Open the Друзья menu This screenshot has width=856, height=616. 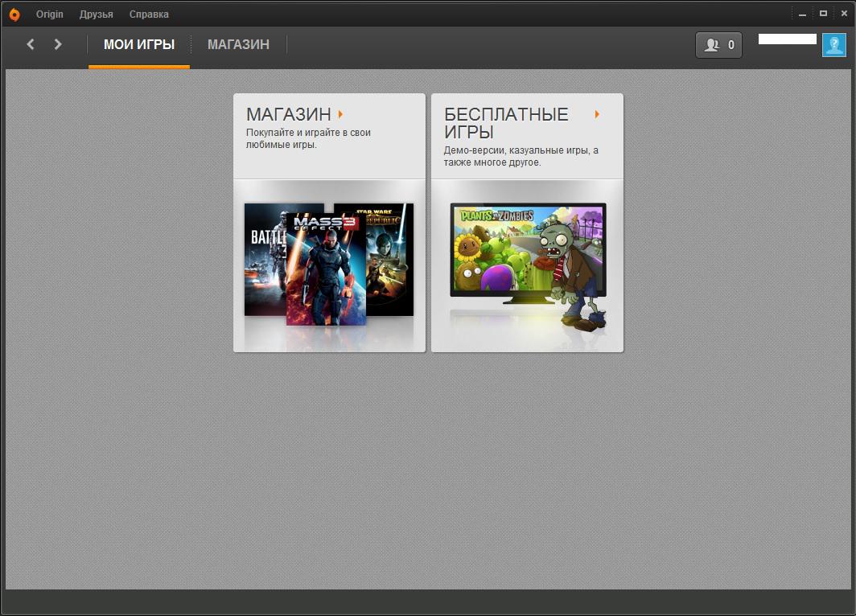click(x=96, y=14)
